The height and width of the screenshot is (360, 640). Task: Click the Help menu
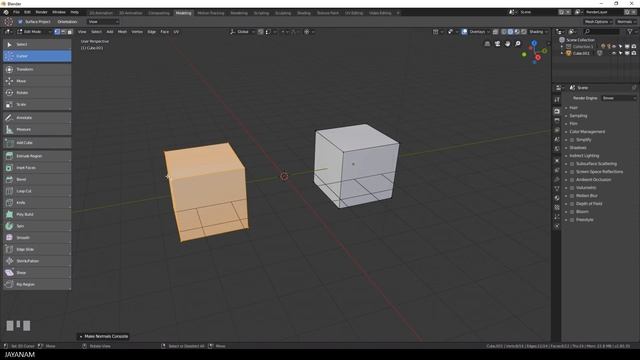(75, 12)
